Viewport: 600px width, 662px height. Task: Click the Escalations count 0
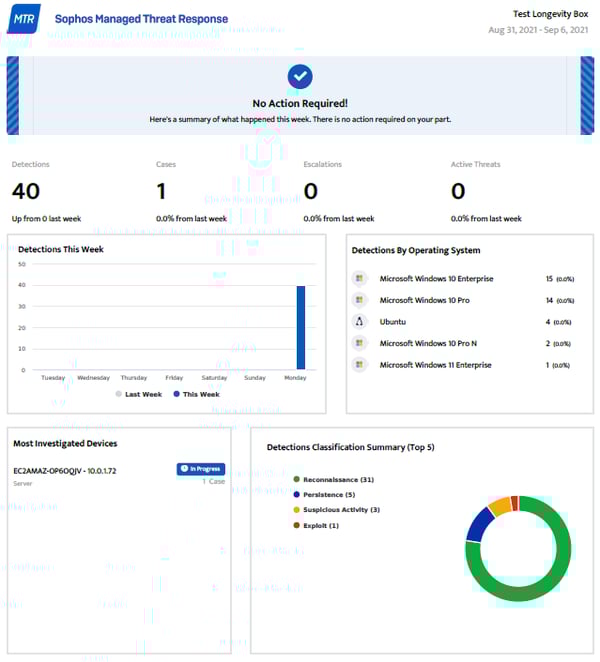point(311,191)
